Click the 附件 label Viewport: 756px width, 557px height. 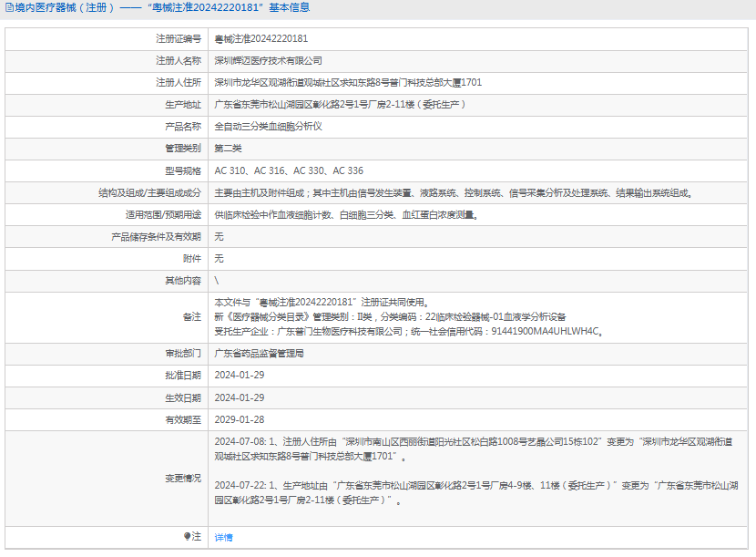coord(192,259)
